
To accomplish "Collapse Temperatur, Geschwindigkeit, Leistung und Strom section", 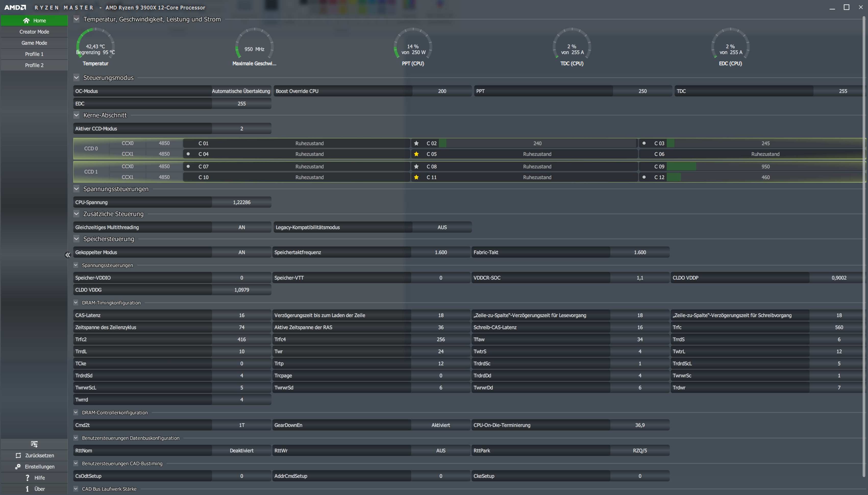I will (77, 19).
